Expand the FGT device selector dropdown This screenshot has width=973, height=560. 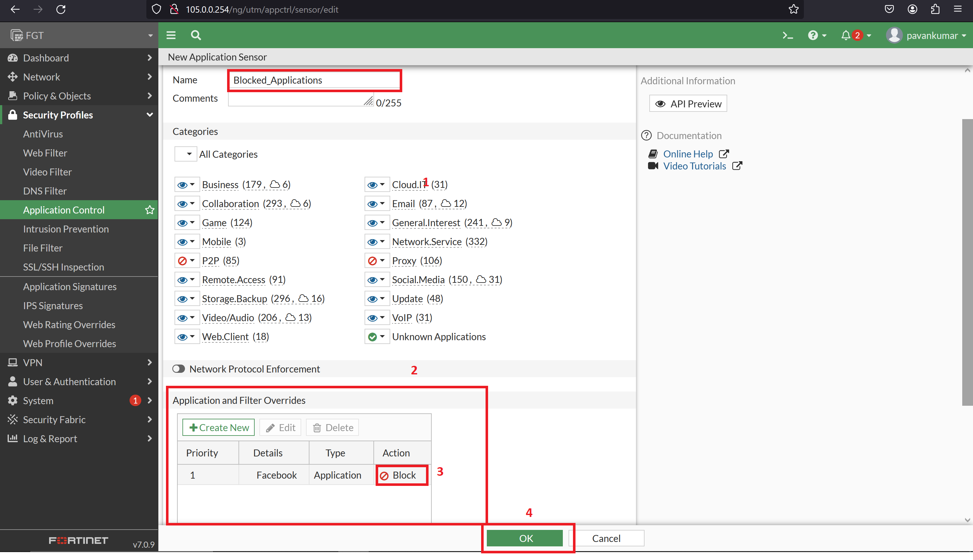tap(150, 35)
